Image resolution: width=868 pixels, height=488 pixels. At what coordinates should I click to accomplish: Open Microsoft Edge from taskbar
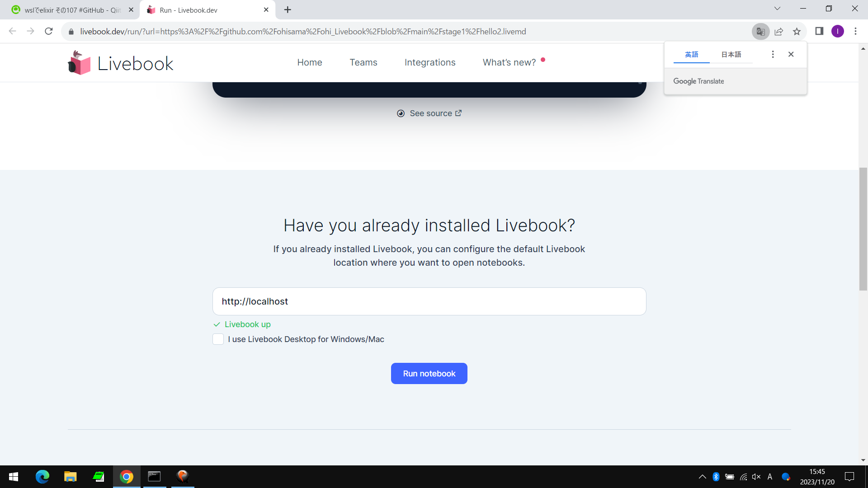point(42,476)
